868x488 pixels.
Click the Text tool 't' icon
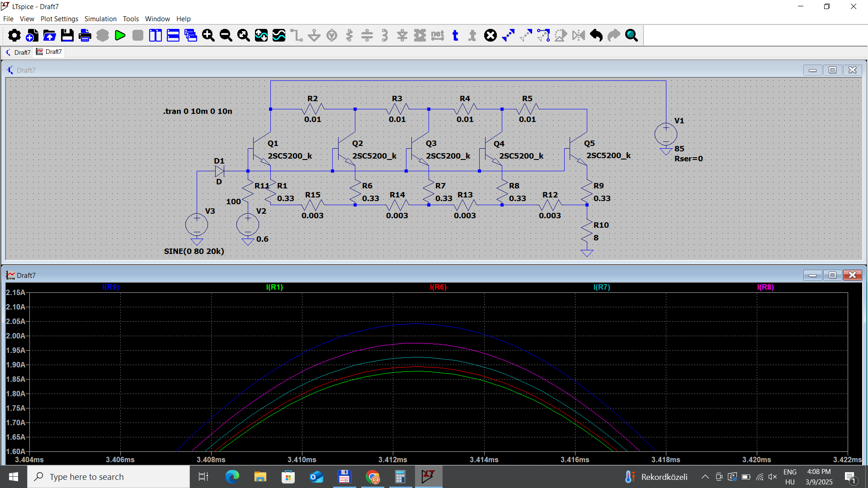(455, 35)
